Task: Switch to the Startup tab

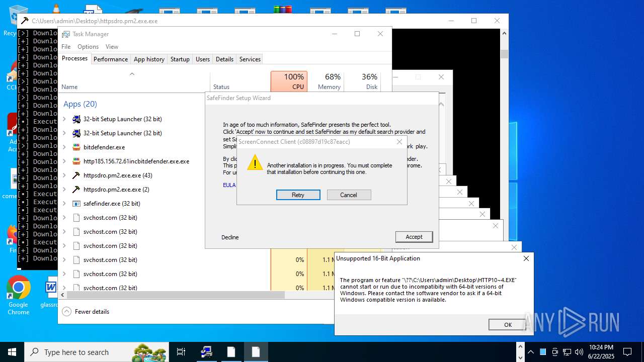Action: pyautogui.click(x=180, y=59)
